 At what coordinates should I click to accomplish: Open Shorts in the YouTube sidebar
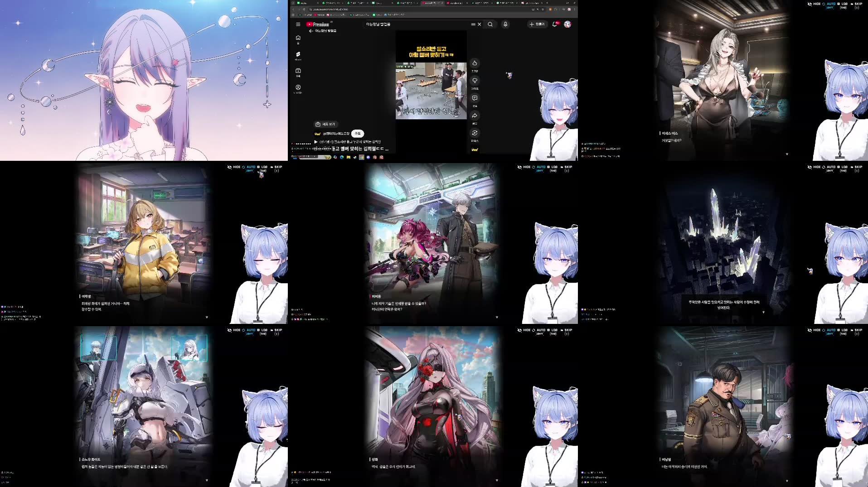[x=298, y=56]
